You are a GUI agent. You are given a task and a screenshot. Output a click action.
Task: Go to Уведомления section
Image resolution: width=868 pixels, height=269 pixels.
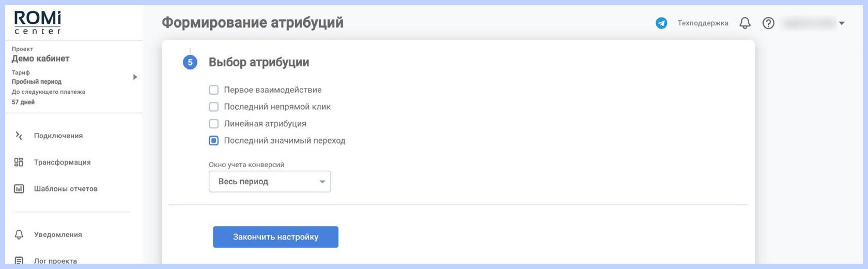pos(58,234)
